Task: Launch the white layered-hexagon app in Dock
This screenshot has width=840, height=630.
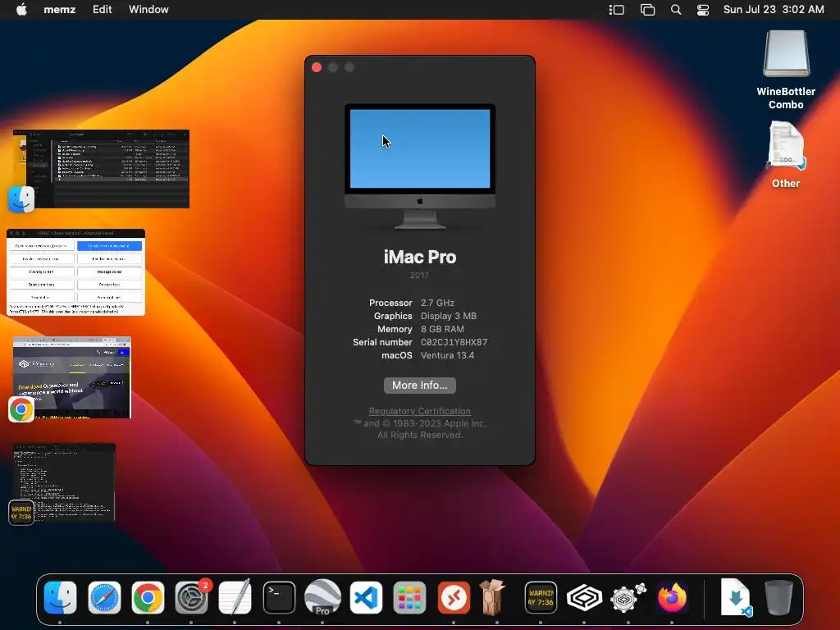Action: [x=584, y=597]
